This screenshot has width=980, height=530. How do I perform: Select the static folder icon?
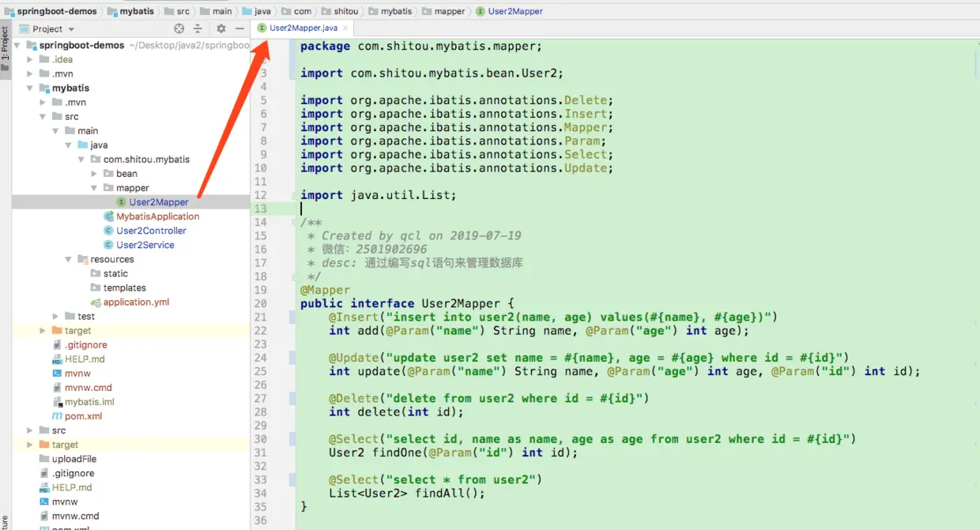point(96,273)
